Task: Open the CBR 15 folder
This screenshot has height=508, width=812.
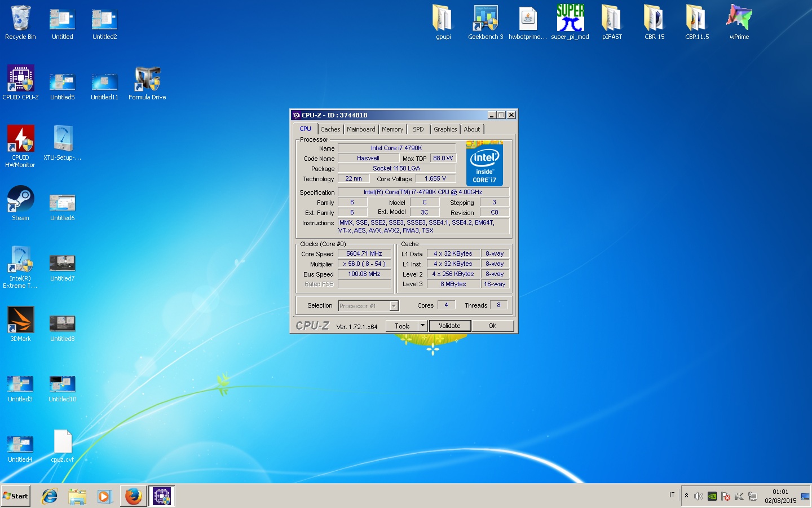Action: click(654, 23)
